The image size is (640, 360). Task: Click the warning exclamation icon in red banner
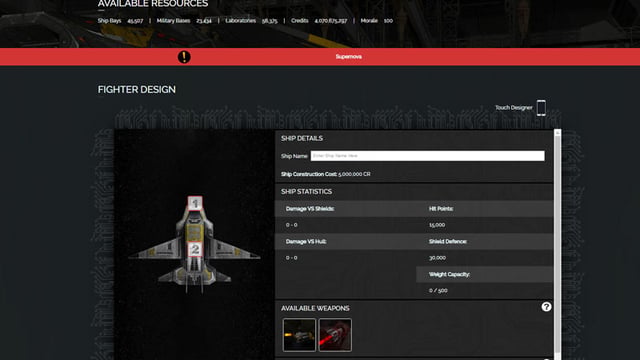click(x=184, y=57)
